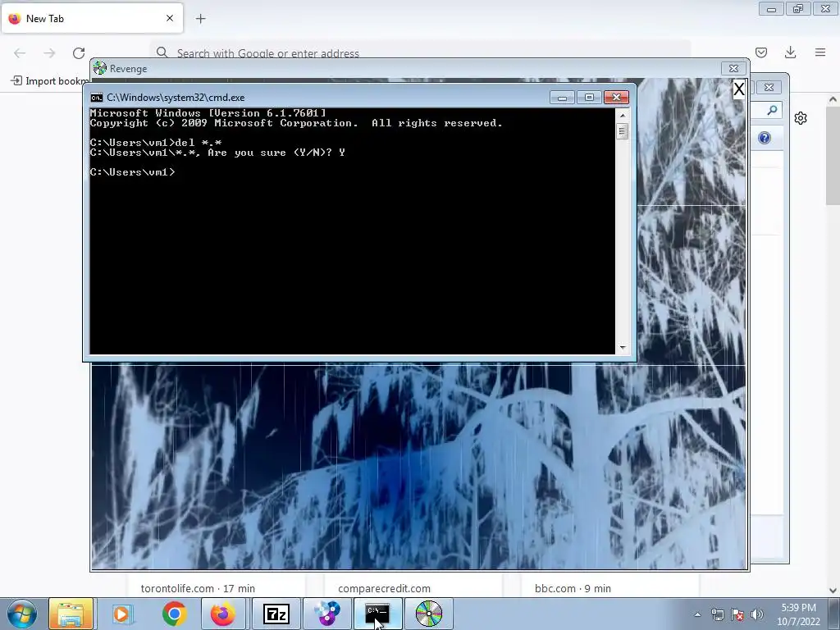Click the Revenge window title icon

pos(99,69)
